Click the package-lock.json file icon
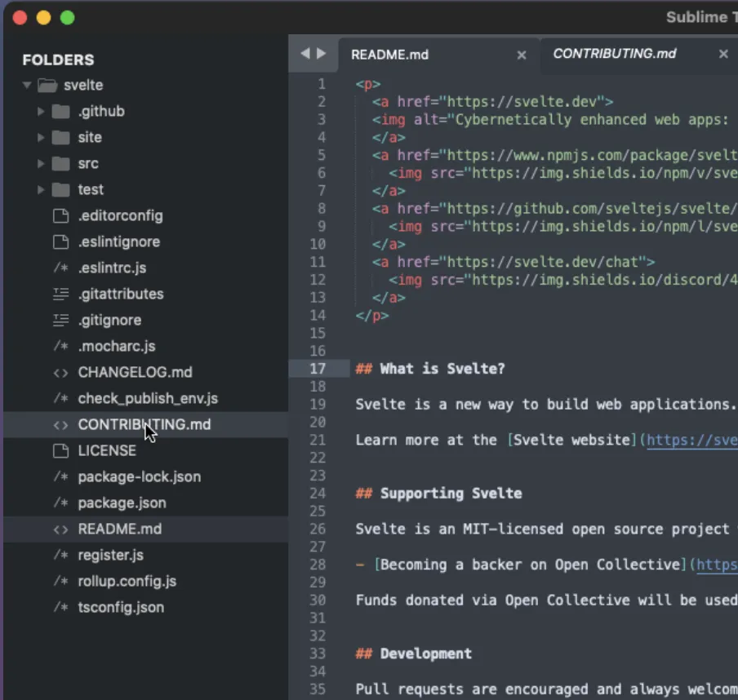The image size is (738, 700). [x=60, y=477]
